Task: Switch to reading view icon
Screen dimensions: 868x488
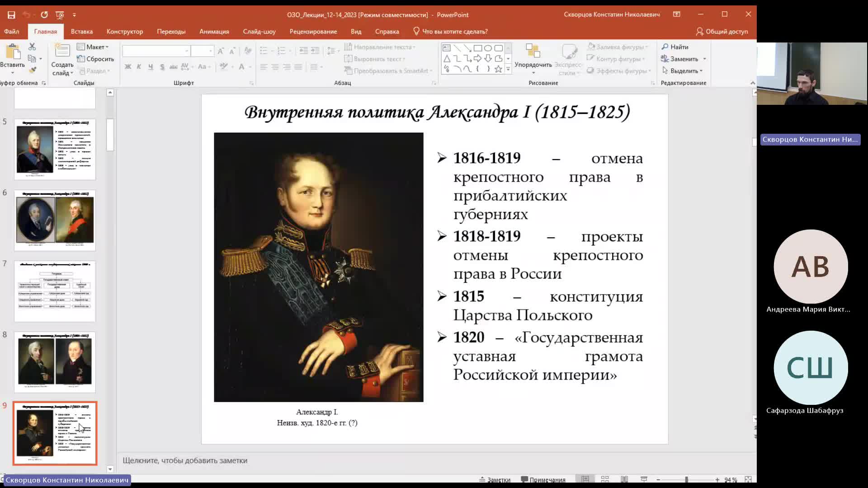Action: click(624, 479)
